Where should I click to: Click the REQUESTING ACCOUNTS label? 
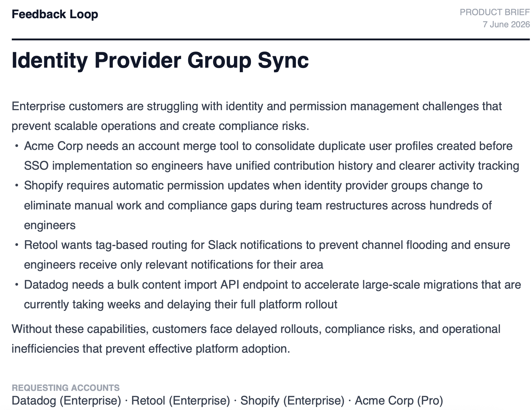pyautogui.click(x=66, y=388)
